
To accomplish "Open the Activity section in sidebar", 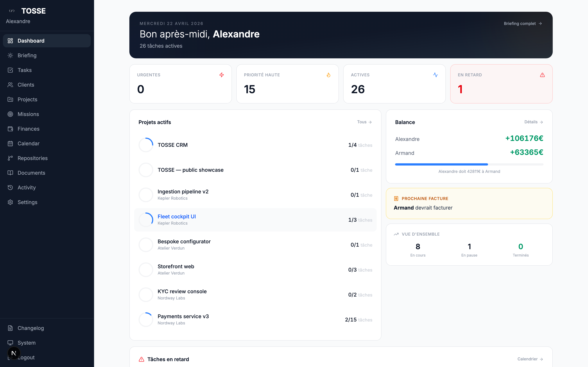I will click(x=26, y=187).
